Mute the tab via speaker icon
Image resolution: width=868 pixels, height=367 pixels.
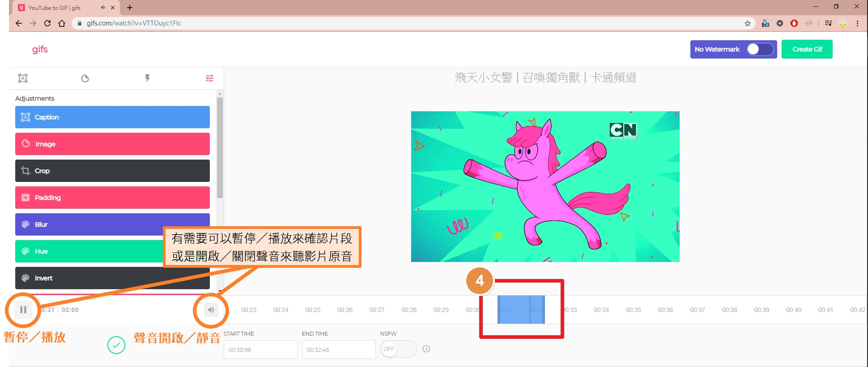103,8
